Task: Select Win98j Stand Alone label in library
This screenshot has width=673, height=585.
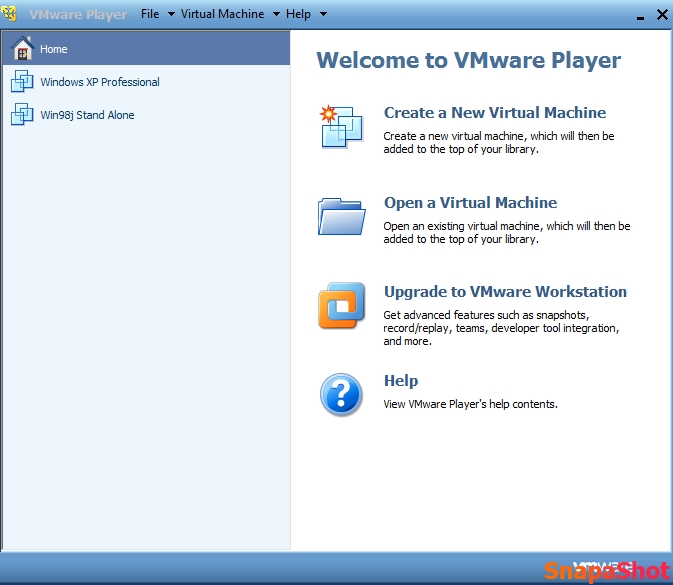Action: [x=87, y=115]
